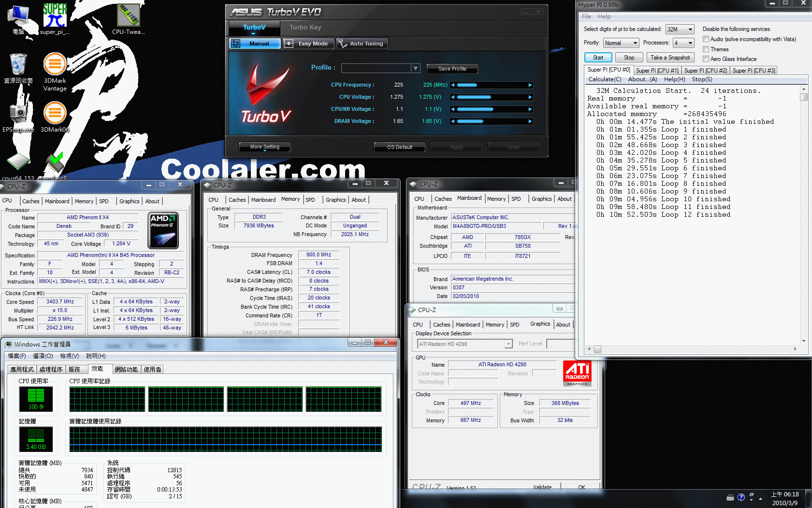Click the Easy Mode icon in TurboV

point(289,44)
